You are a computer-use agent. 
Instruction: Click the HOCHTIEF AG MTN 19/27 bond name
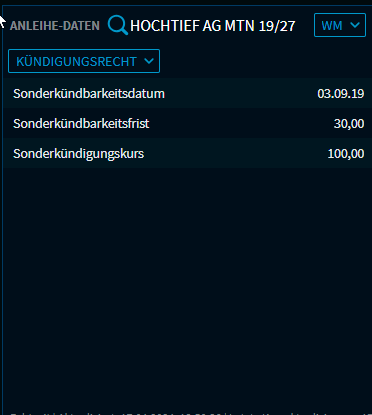[213, 26]
